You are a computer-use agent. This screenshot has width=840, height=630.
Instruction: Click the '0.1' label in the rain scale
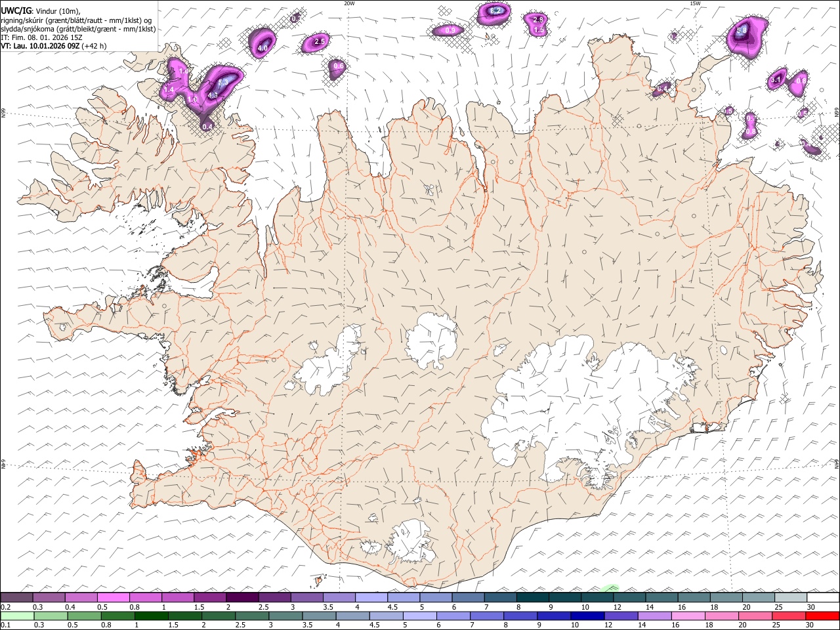point(5,625)
